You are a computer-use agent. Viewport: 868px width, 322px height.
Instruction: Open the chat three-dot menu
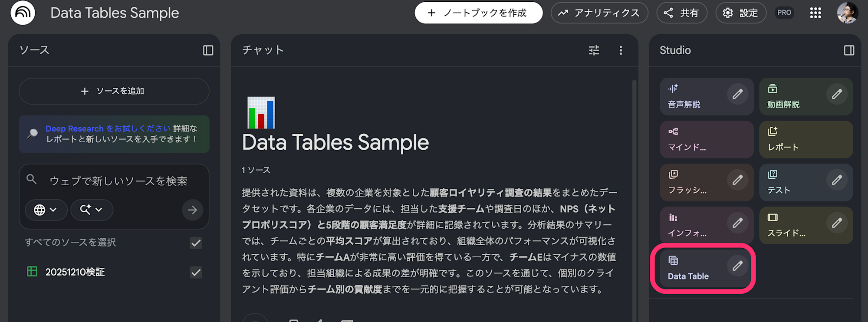coord(621,50)
